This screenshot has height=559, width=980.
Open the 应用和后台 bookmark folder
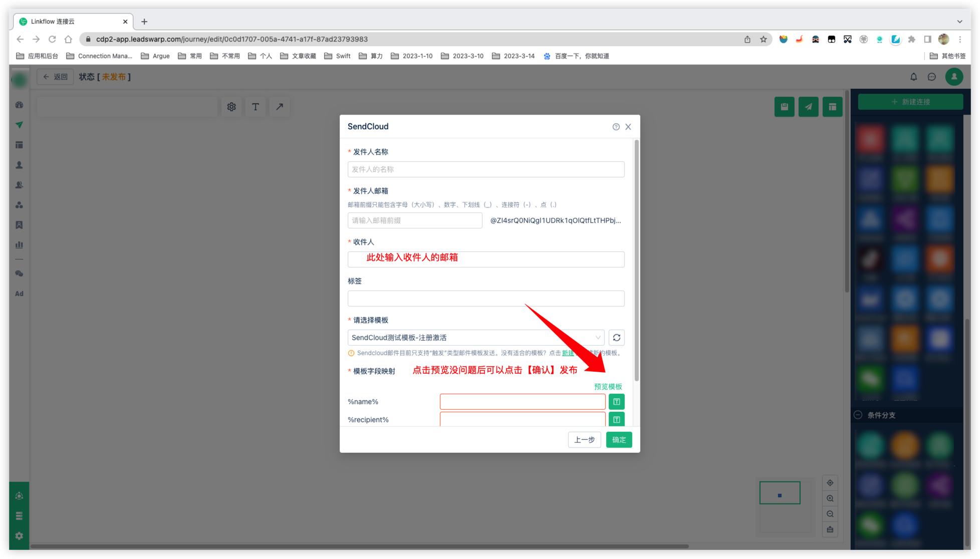point(37,56)
